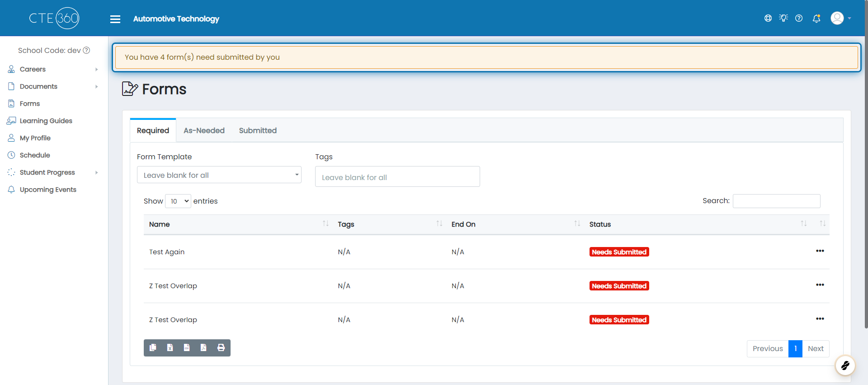The width and height of the screenshot is (868, 385).
Task: Open the lightbulb tips icon
Action: click(x=783, y=18)
